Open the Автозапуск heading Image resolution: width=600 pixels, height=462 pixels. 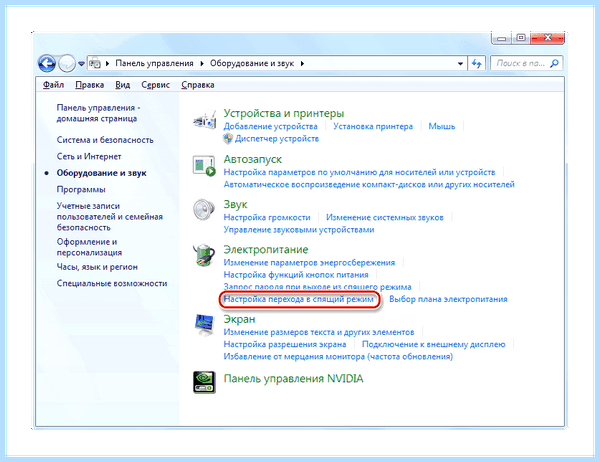(x=253, y=159)
